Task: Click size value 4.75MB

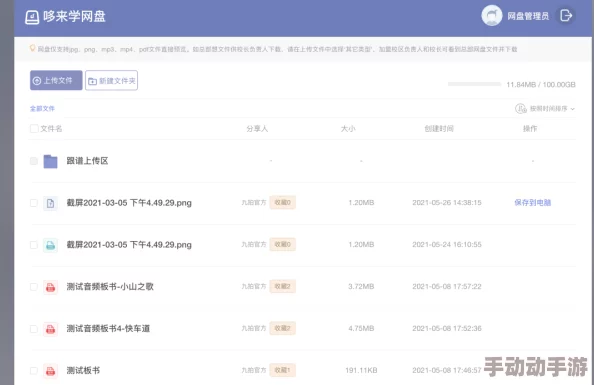Action: click(361, 328)
